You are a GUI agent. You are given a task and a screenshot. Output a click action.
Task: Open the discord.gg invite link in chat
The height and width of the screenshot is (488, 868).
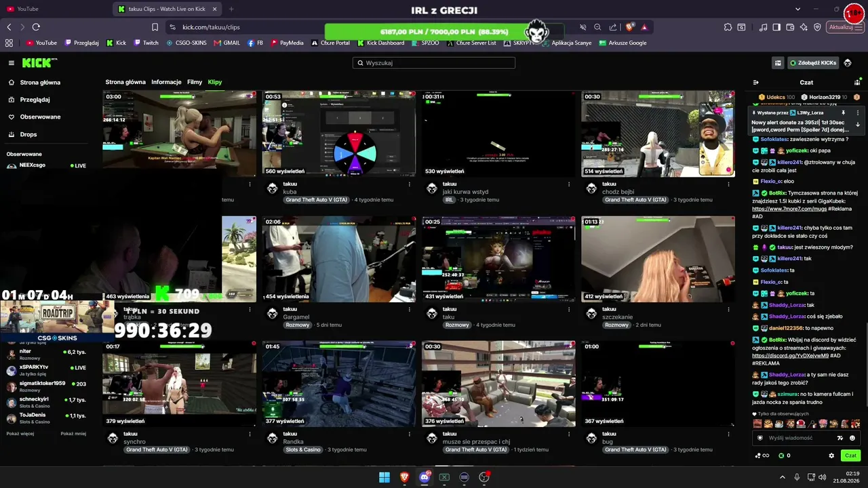pyautogui.click(x=790, y=356)
